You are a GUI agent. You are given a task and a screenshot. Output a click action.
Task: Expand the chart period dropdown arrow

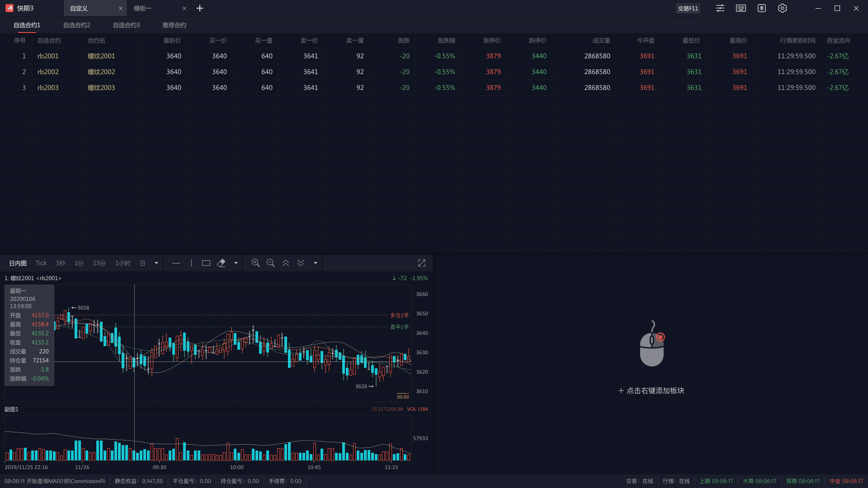click(156, 263)
